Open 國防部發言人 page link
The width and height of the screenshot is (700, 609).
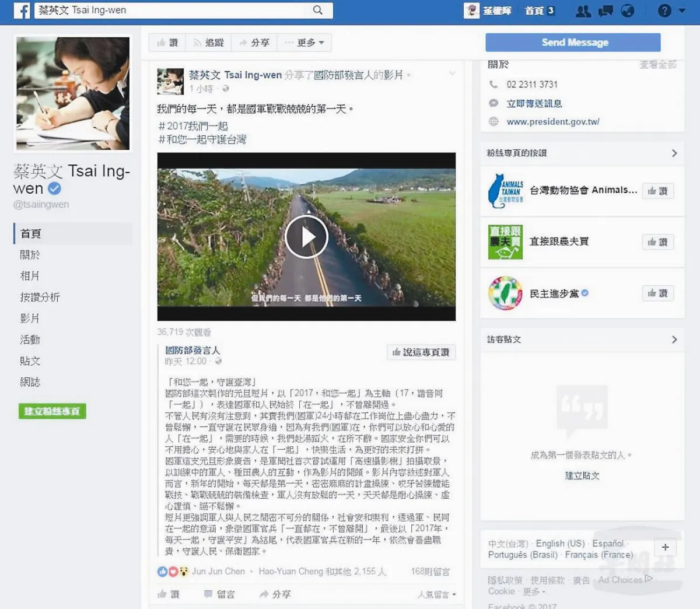tap(192, 350)
